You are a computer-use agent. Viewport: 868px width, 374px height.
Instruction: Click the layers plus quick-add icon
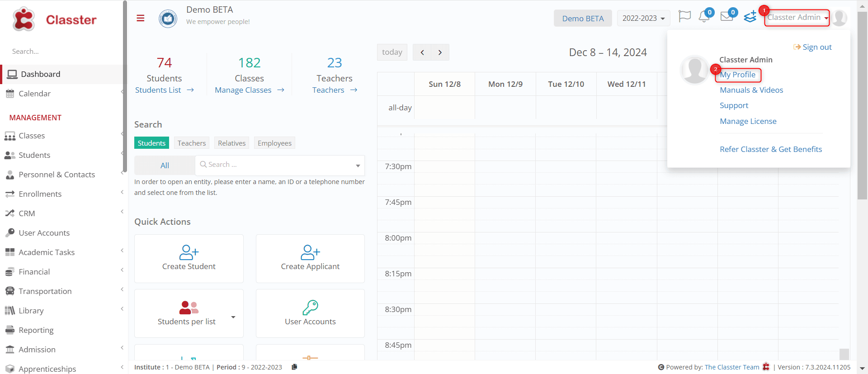coord(750,17)
